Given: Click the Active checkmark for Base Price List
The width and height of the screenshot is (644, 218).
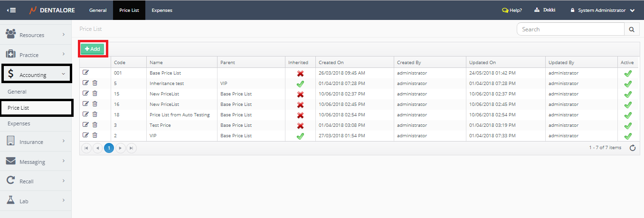Looking at the screenshot, I should point(627,74).
